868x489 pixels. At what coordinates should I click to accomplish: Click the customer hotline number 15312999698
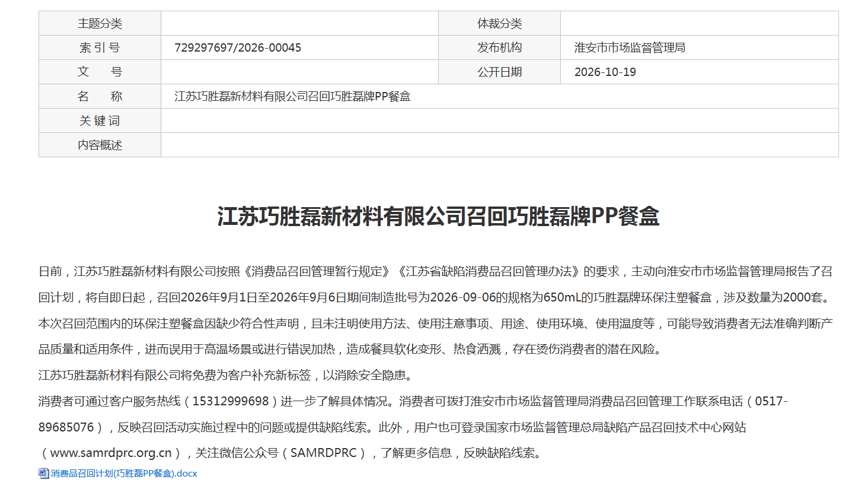click(231, 401)
